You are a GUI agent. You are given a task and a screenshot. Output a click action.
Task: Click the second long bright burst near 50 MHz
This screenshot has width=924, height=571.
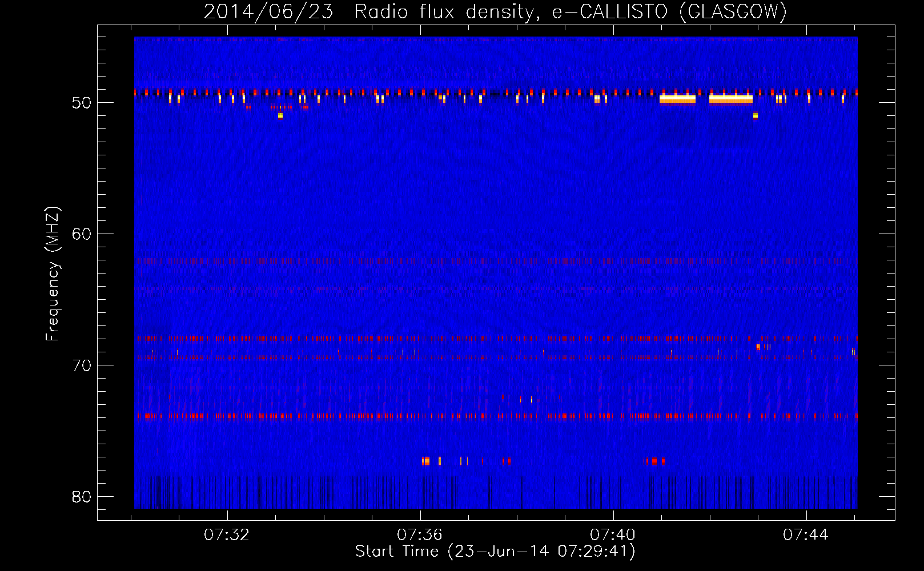pos(731,99)
